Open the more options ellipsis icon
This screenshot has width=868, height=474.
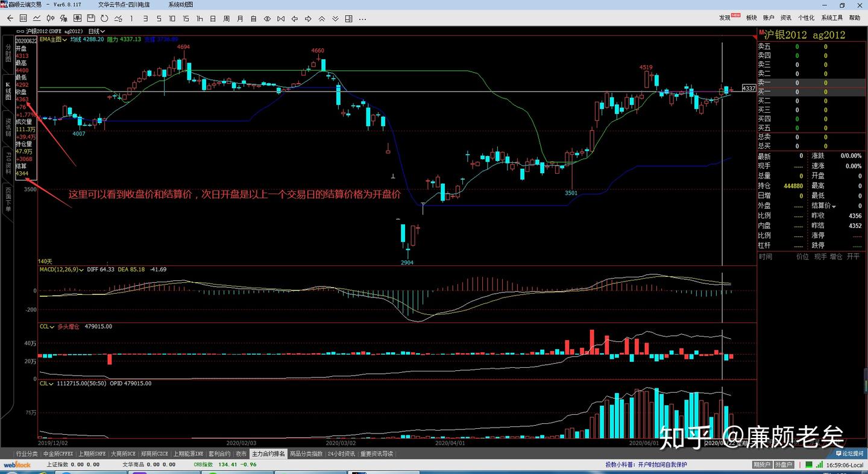point(363,19)
